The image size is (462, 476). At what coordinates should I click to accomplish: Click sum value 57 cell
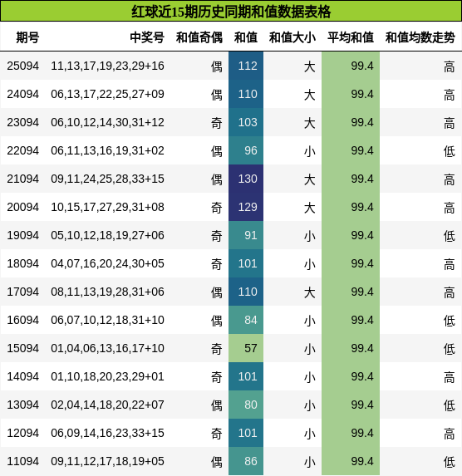[246, 348]
